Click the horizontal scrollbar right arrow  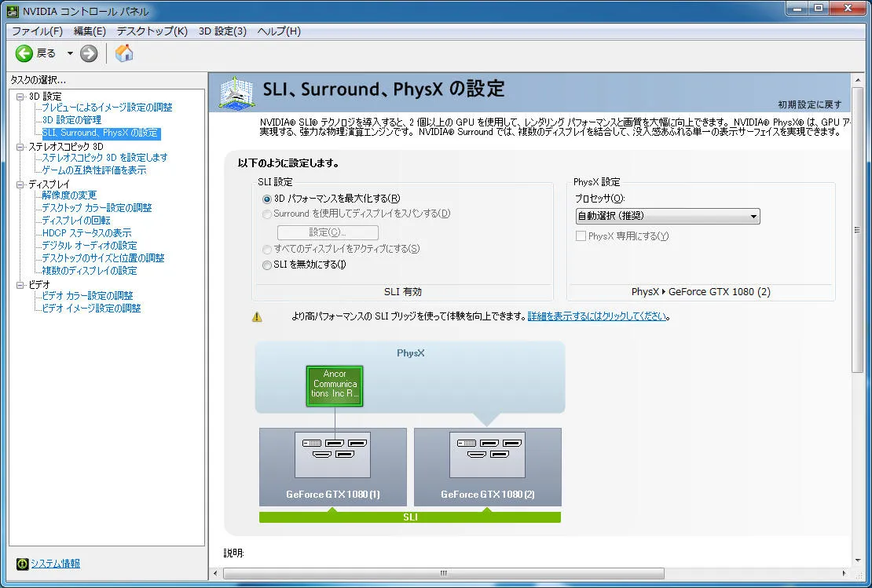pos(845,573)
